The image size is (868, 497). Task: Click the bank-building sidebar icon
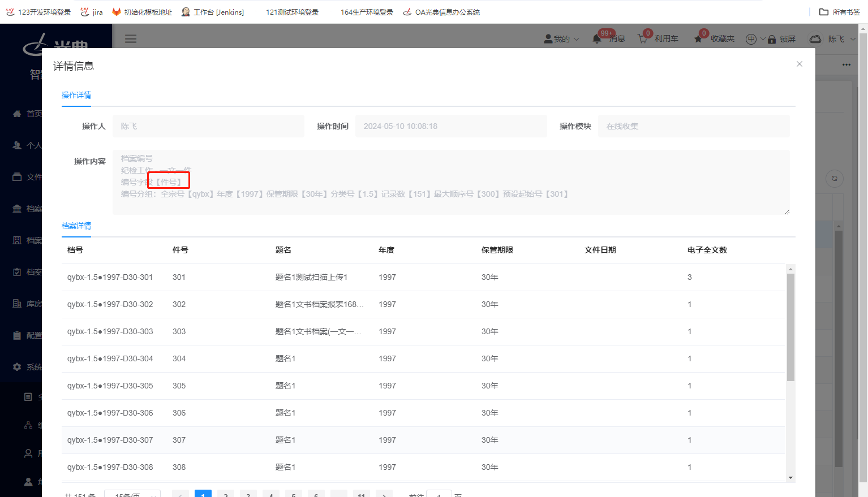click(17, 209)
